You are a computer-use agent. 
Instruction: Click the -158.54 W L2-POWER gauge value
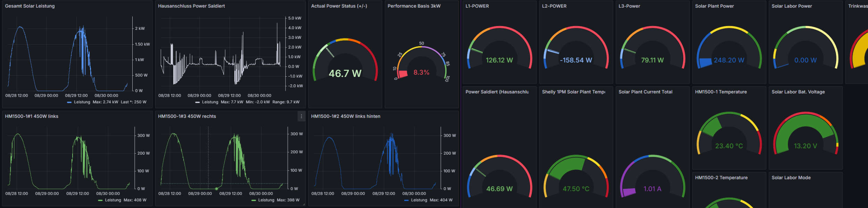(x=576, y=60)
